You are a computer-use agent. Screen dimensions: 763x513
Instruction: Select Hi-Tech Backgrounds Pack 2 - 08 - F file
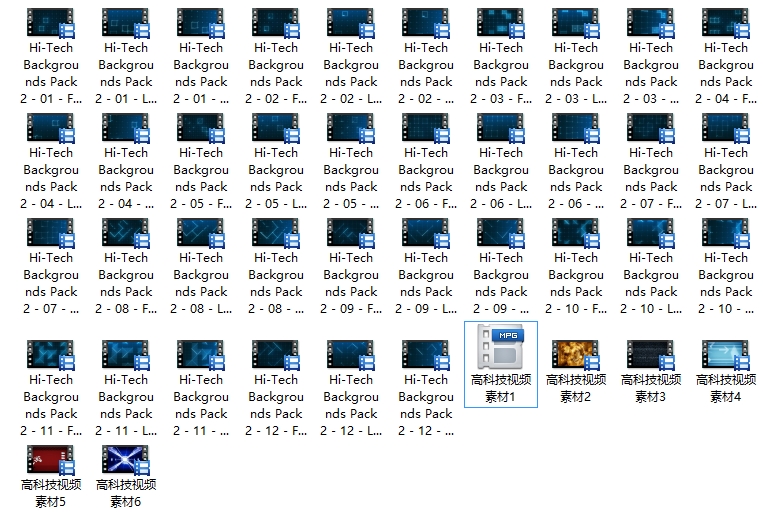click(x=125, y=232)
